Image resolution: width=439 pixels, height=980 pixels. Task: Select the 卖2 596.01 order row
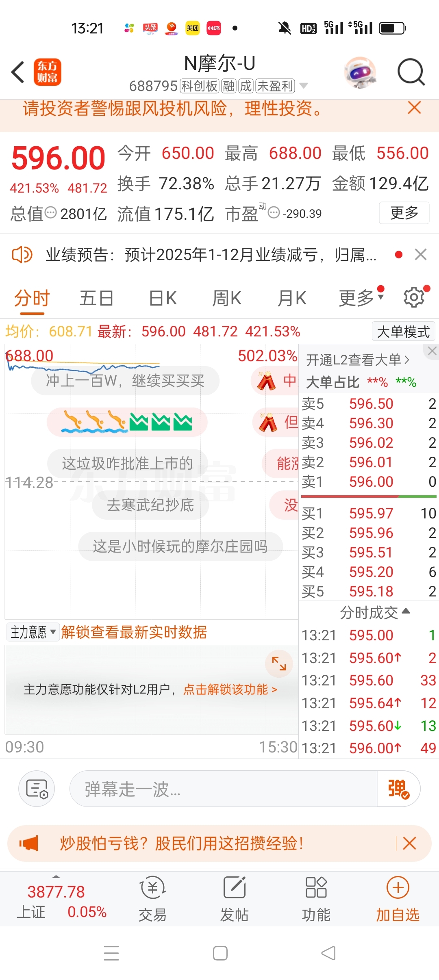pyautogui.click(x=369, y=462)
